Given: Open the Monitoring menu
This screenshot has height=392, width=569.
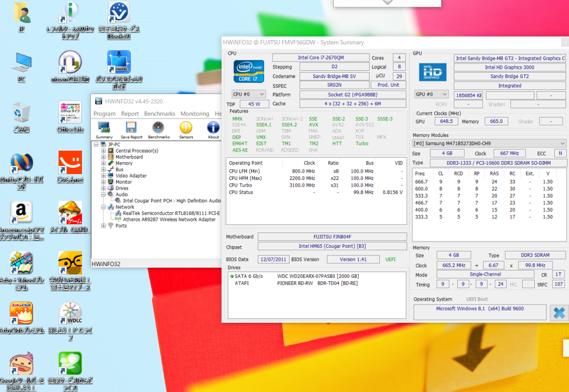Looking at the screenshot, I should pyautogui.click(x=195, y=114).
